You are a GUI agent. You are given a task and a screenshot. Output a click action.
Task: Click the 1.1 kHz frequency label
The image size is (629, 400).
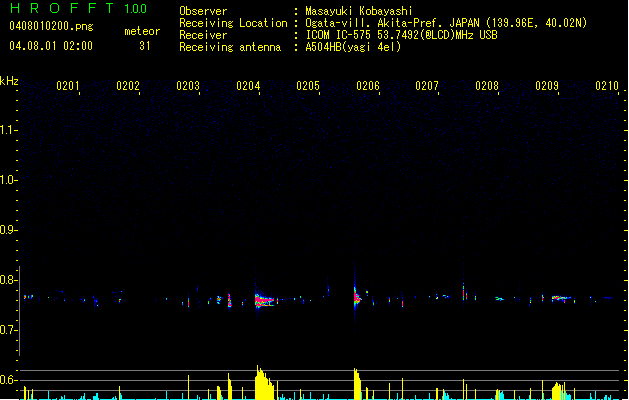[x=8, y=130]
